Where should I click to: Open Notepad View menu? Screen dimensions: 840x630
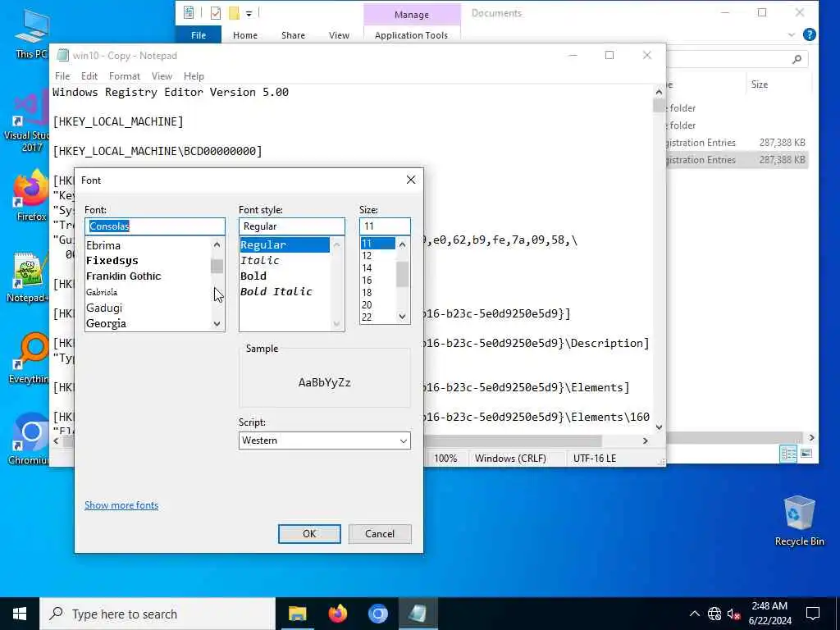click(162, 76)
